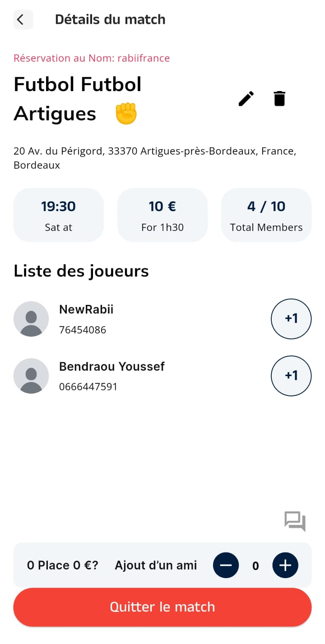Viewport: 325px width, 644px height.
Task: Go back using the back arrow
Action: (23, 19)
